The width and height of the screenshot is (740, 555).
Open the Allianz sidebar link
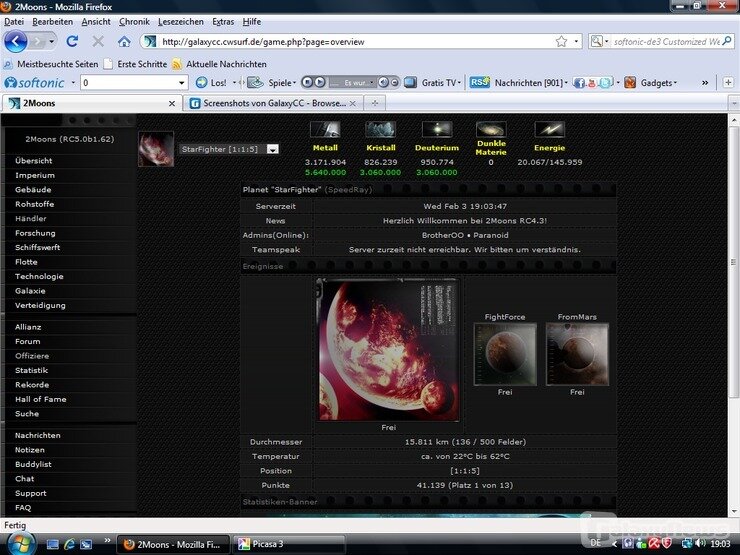click(28, 327)
